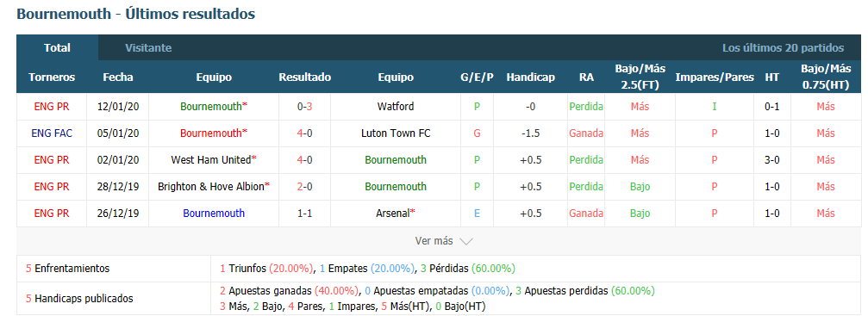Click Los últimos 20 partidos text

tap(783, 48)
